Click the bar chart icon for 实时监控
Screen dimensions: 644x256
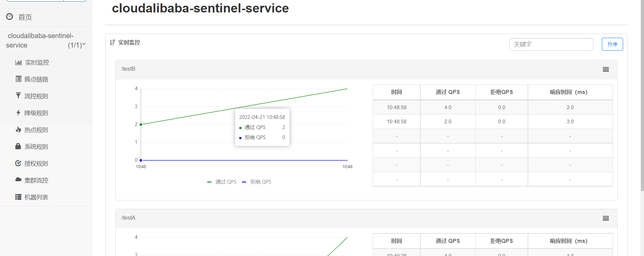pyautogui.click(x=19, y=62)
